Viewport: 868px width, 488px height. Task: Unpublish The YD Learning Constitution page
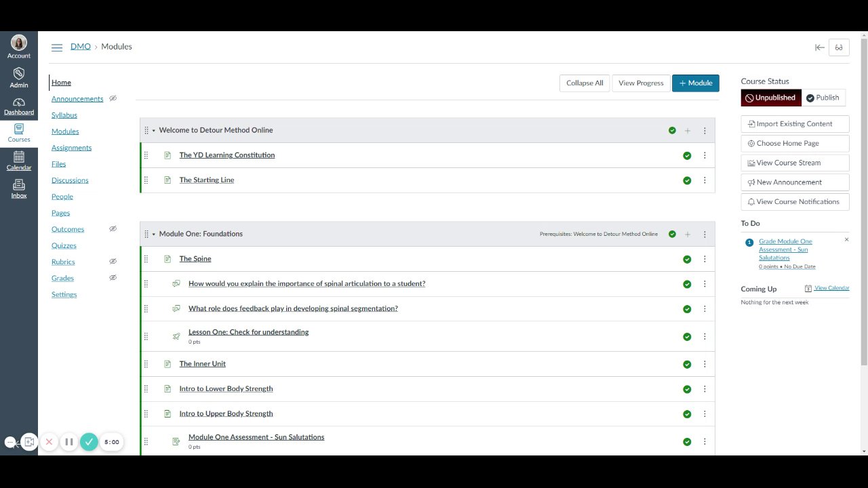687,156
